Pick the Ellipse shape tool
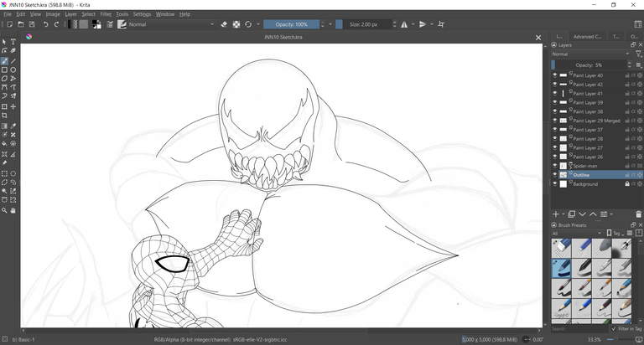 pyautogui.click(x=13, y=70)
